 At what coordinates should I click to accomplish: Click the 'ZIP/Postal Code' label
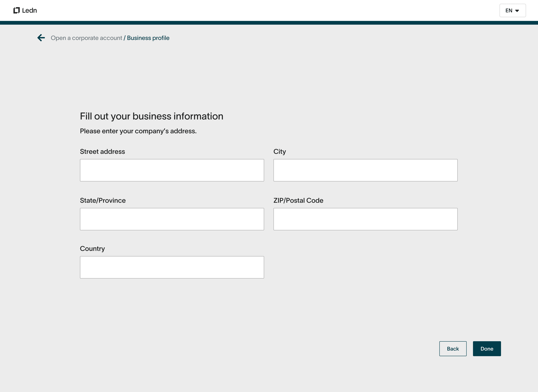[298, 200]
